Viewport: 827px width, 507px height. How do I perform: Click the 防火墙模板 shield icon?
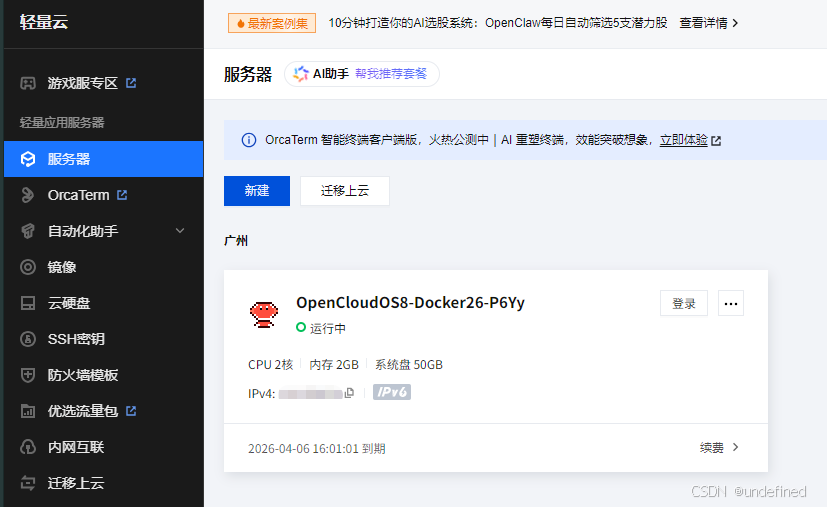click(x=28, y=375)
